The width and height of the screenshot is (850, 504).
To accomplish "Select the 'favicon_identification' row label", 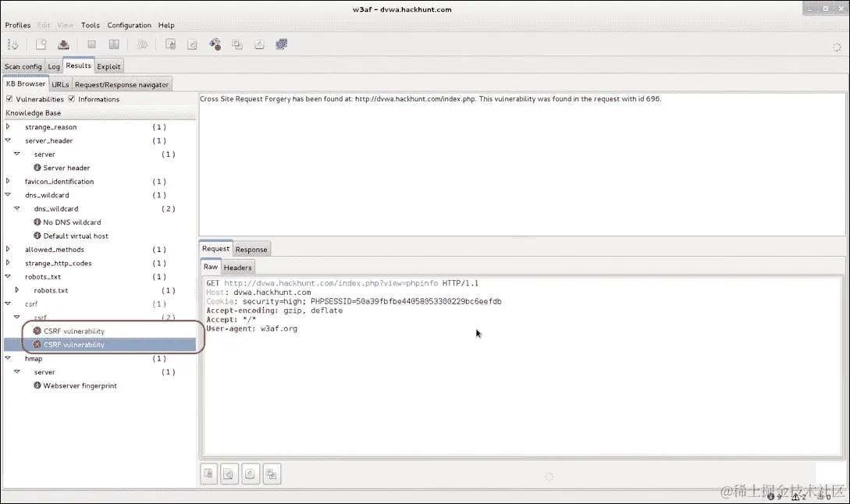I will tap(59, 181).
